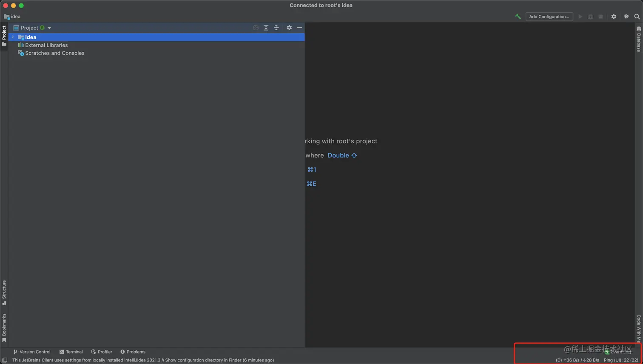The height and width of the screenshot is (364, 643).
Task: Open Code With Me side tab
Action: coord(639,328)
